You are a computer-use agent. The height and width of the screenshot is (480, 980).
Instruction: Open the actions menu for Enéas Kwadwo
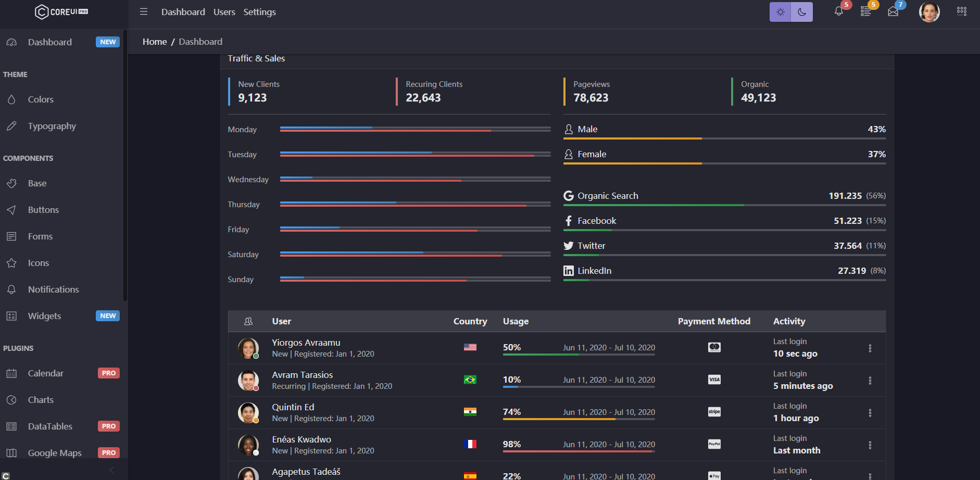tap(870, 445)
